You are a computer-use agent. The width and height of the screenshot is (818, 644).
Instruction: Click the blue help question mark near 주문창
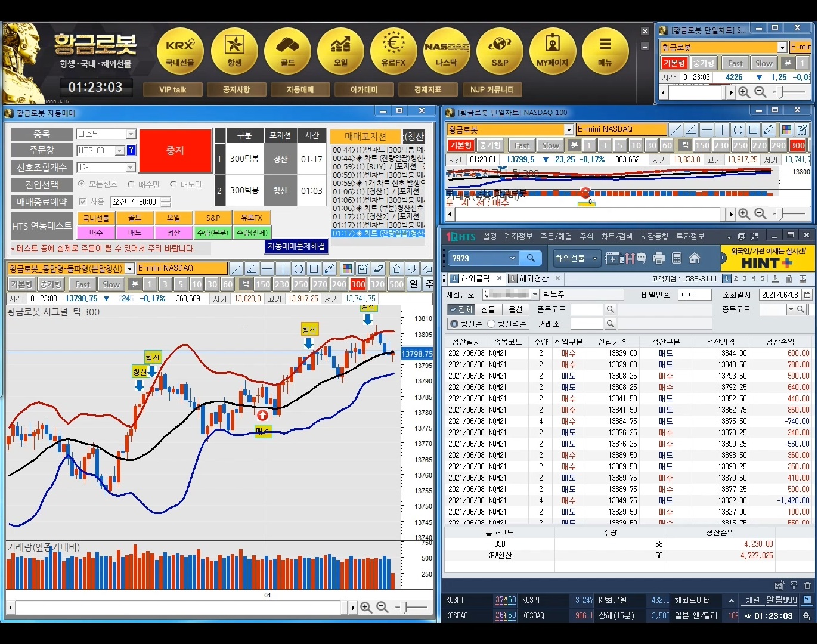(131, 151)
